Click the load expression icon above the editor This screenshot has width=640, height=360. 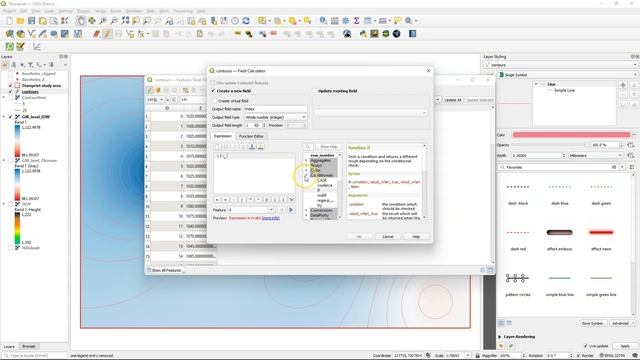pyautogui.click(x=252, y=147)
